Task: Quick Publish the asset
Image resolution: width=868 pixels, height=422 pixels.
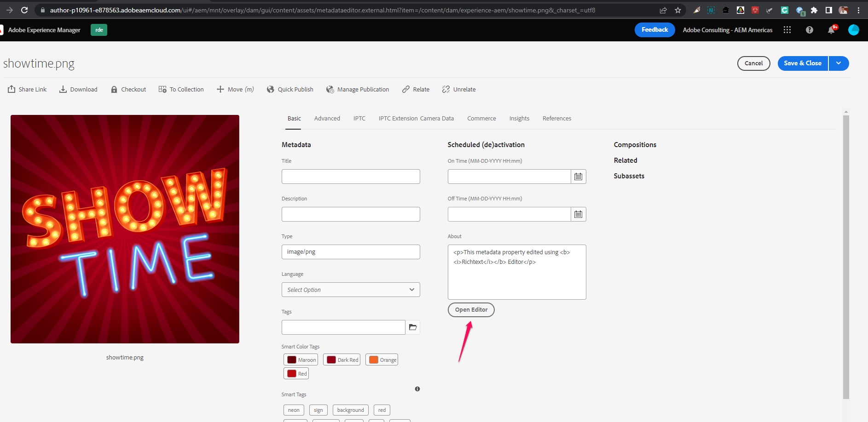Action: point(290,89)
